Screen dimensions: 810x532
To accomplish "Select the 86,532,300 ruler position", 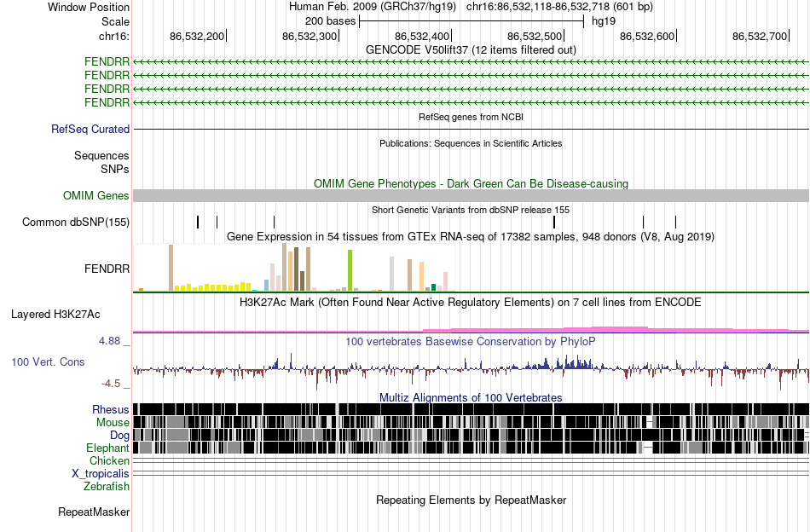I will 310,36.
